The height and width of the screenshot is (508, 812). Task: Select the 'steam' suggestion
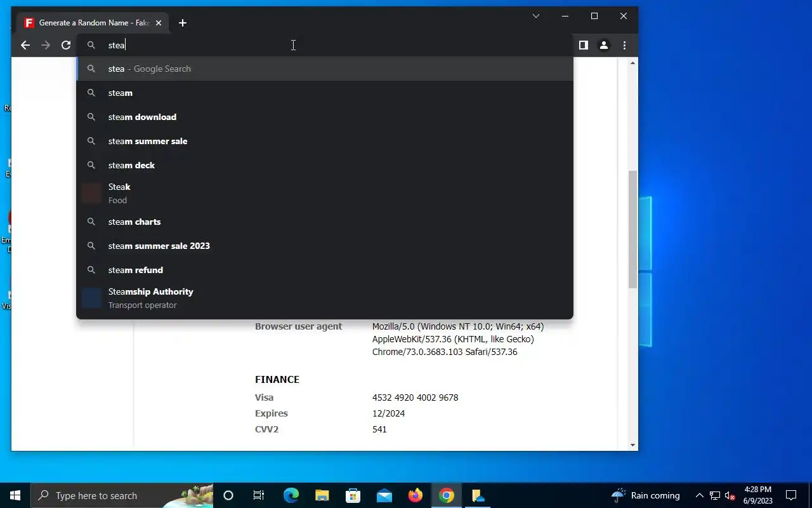click(x=325, y=93)
